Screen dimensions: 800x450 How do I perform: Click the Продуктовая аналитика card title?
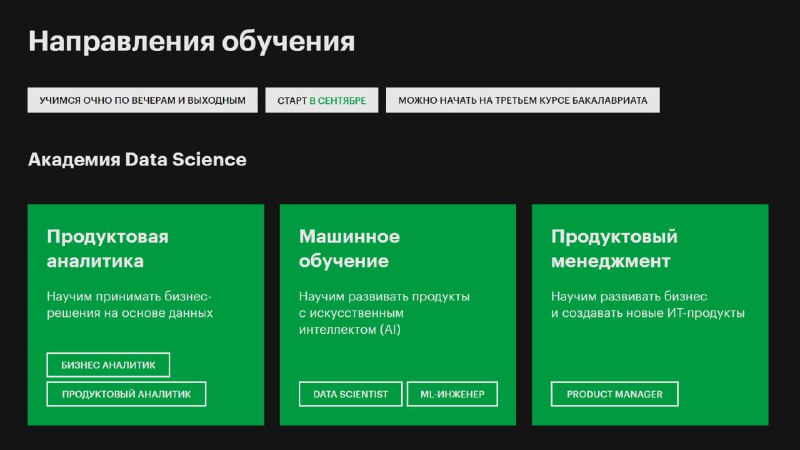[x=107, y=249]
